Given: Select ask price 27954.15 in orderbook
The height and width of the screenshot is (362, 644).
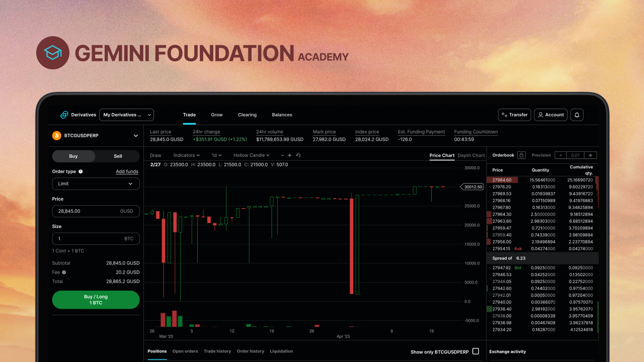Looking at the screenshot, I should point(501,249).
